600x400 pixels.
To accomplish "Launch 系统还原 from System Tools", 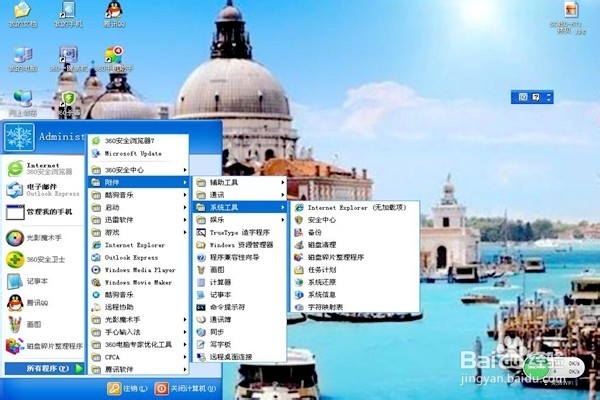I will click(355, 282).
